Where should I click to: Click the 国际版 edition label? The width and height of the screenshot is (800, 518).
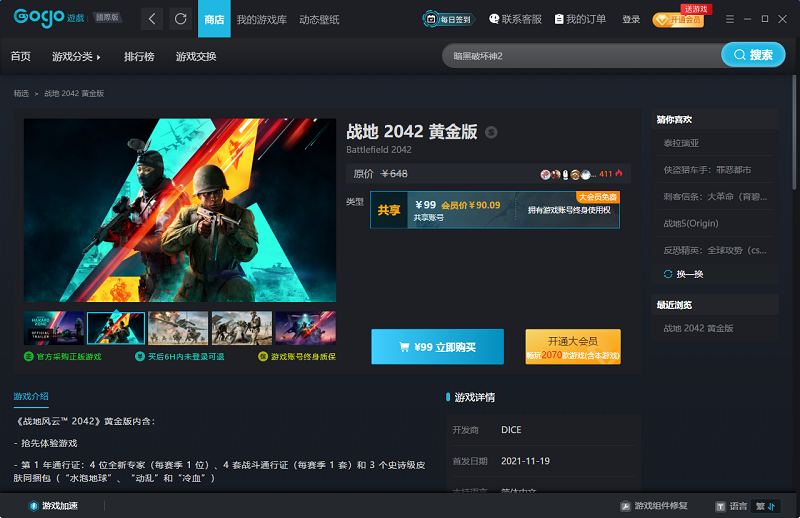tap(107, 17)
